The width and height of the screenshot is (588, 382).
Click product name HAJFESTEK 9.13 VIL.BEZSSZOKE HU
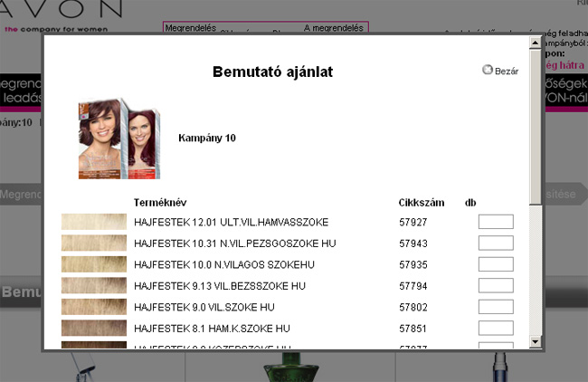click(220, 286)
